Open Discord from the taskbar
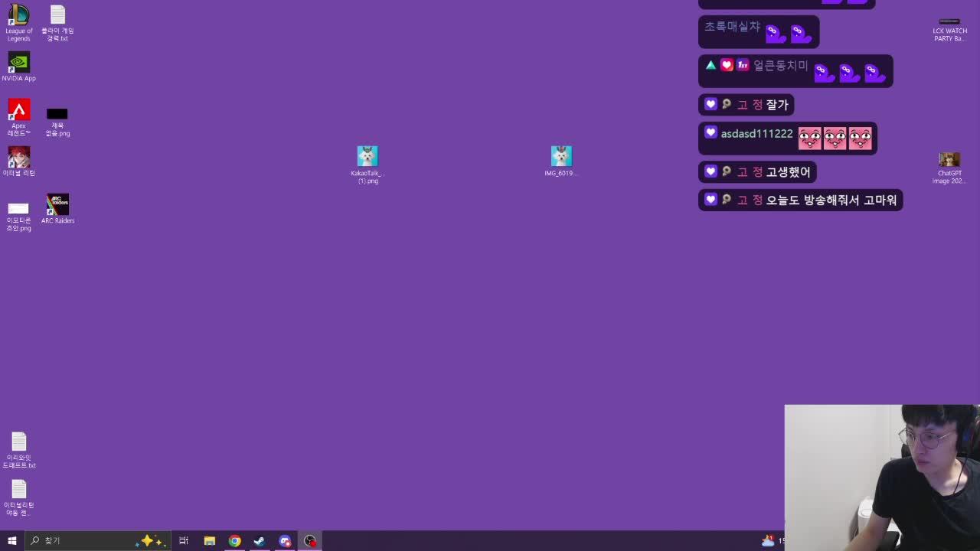The height and width of the screenshot is (551, 980). coord(285,540)
